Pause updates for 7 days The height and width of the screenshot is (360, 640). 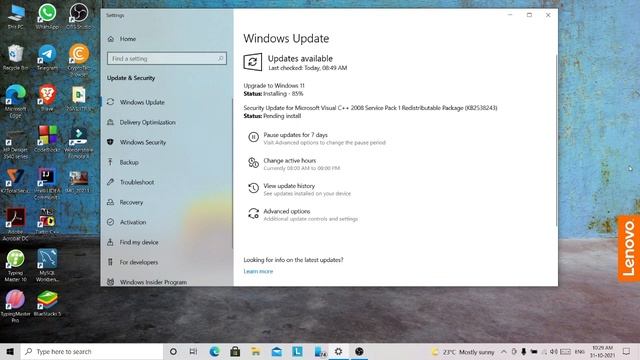296,135
